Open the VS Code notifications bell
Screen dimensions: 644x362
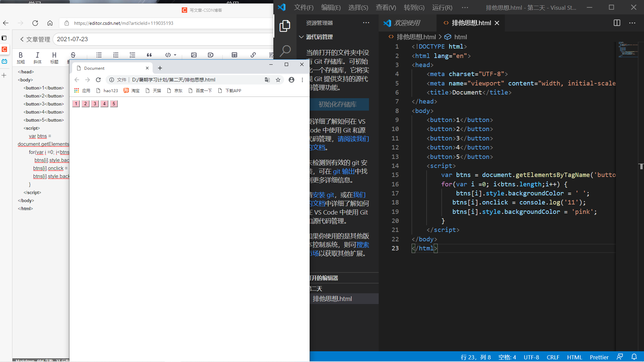(x=634, y=357)
